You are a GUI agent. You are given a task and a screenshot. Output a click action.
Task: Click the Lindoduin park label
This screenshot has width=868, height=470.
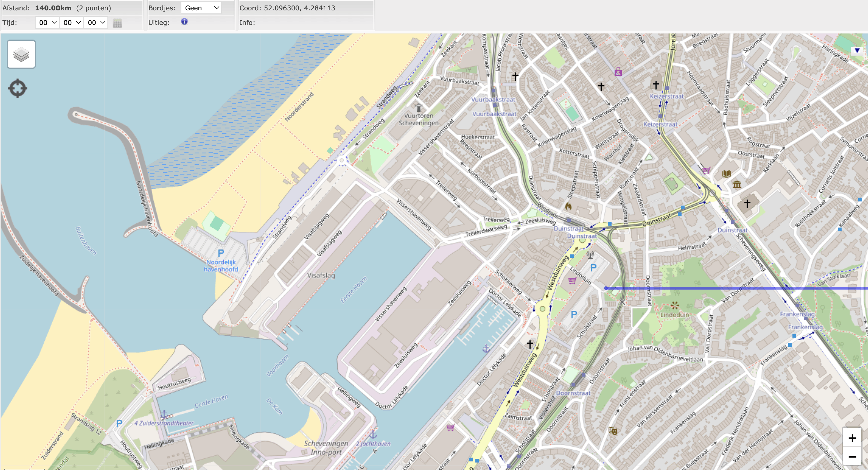point(674,315)
